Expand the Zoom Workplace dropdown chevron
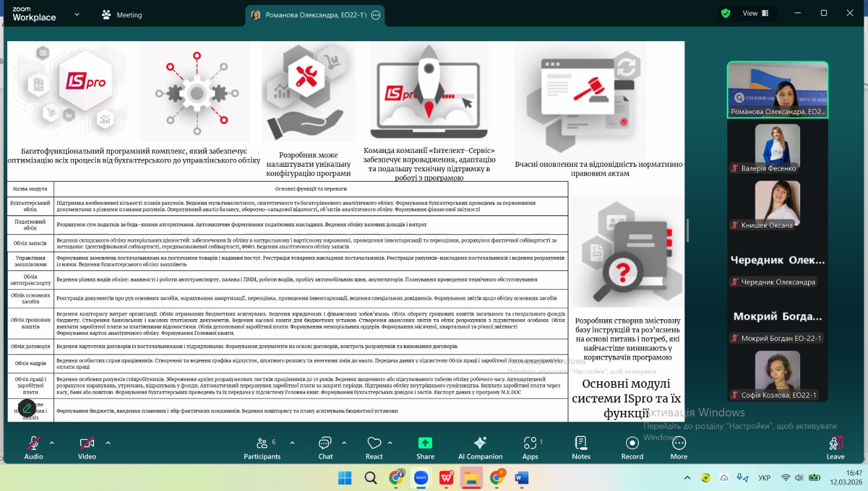The height and width of the screenshot is (491, 868). (x=77, y=14)
